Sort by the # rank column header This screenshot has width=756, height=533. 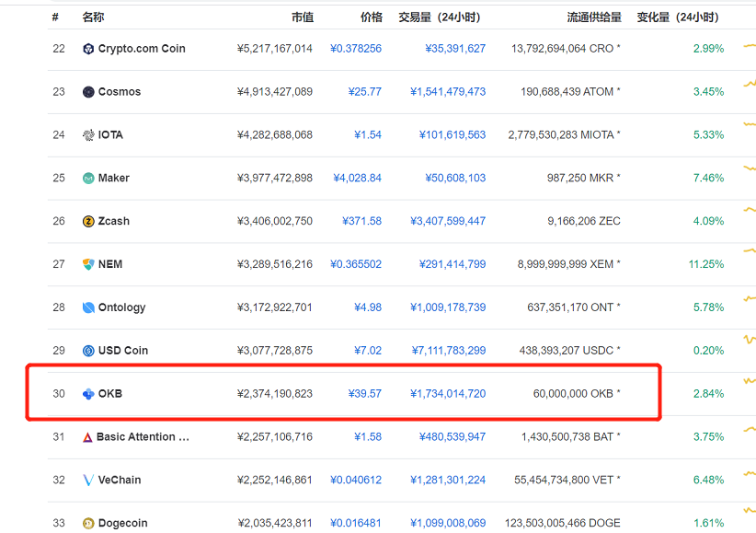pyautogui.click(x=55, y=17)
